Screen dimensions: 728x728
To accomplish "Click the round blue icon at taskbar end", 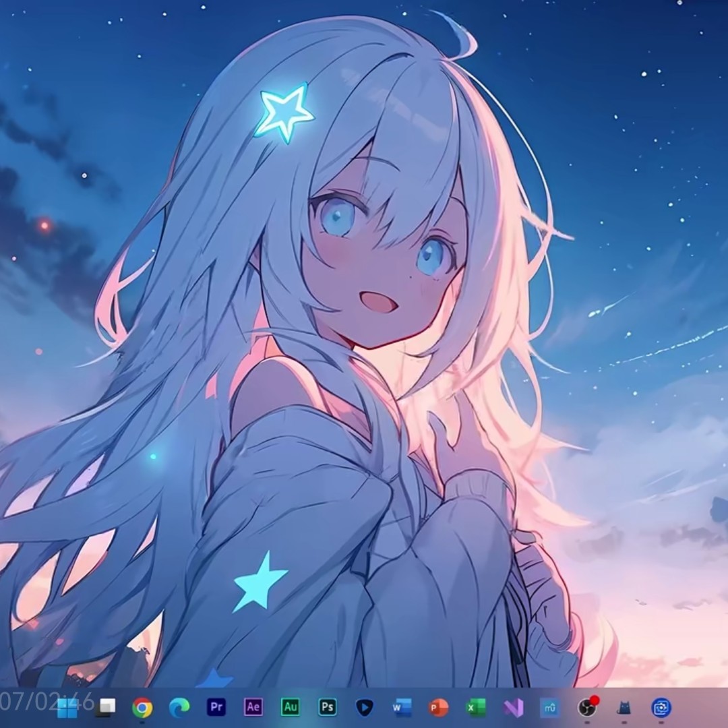I will (661, 707).
